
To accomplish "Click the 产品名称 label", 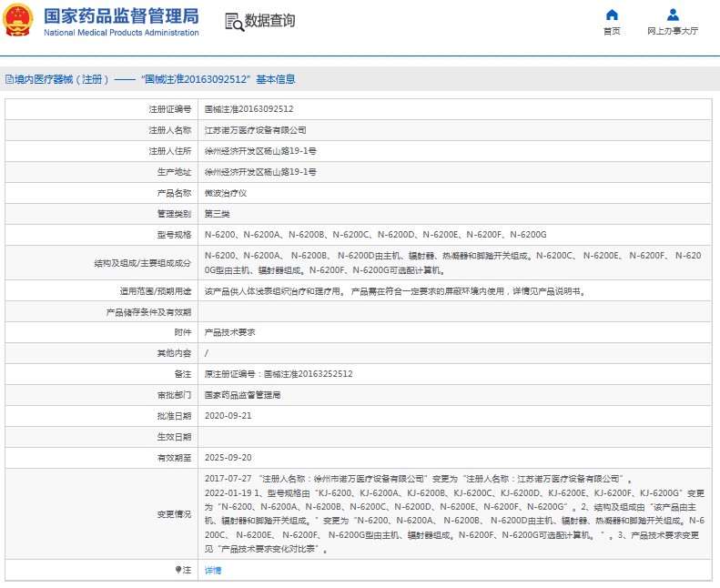I will 174,193.
